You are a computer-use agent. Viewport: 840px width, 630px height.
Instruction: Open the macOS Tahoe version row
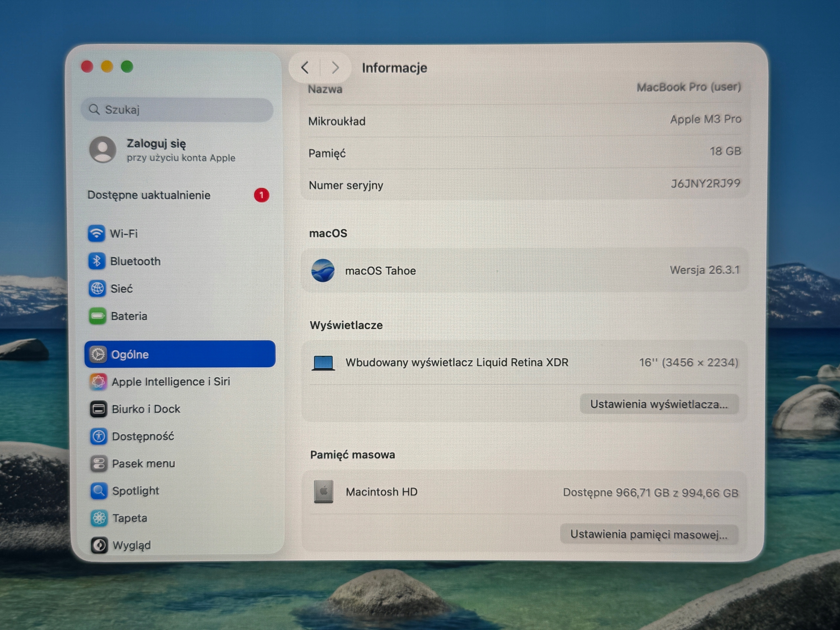[524, 270]
